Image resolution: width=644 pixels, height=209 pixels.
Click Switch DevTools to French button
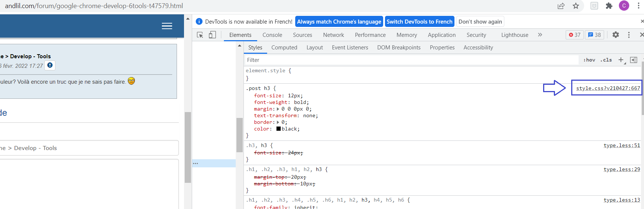pos(419,22)
